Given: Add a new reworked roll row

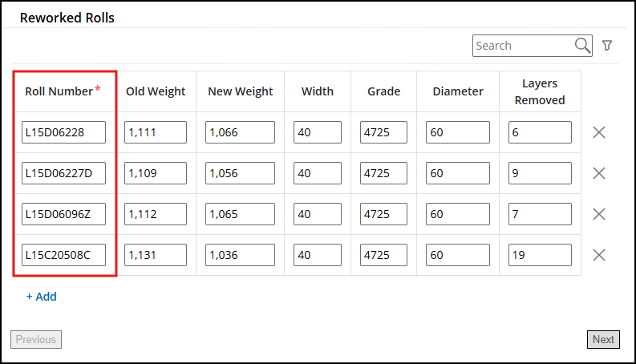Looking at the screenshot, I should (x=42, y=297).
